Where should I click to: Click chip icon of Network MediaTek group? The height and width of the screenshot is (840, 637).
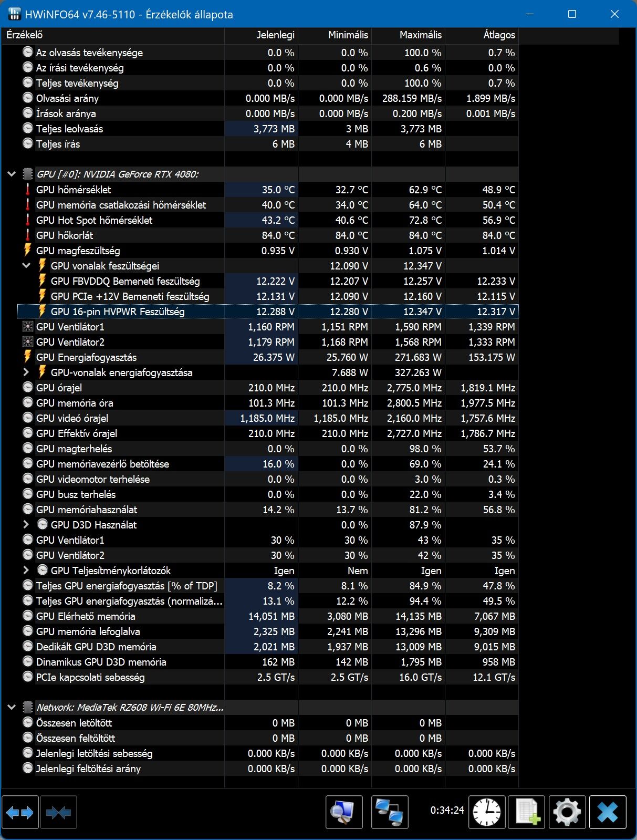coord(28,707)
